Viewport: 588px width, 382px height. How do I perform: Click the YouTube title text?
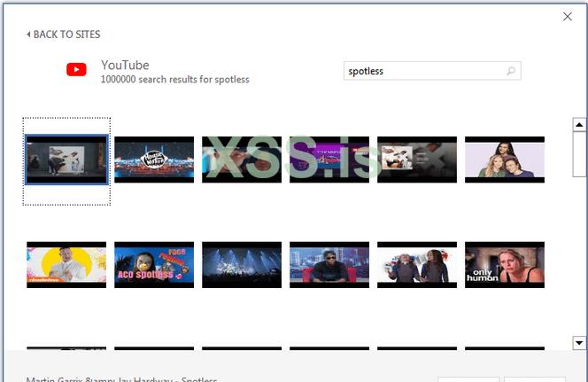pos(125,66)
